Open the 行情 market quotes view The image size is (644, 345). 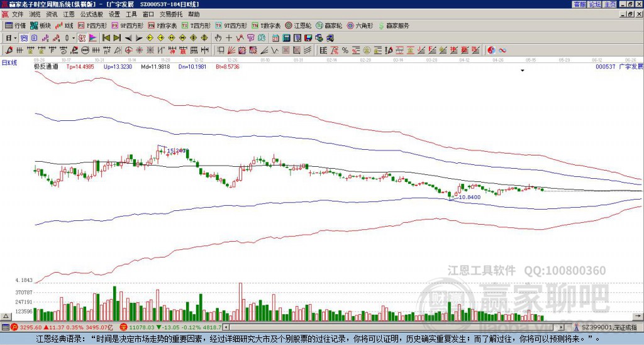[16, 26]
